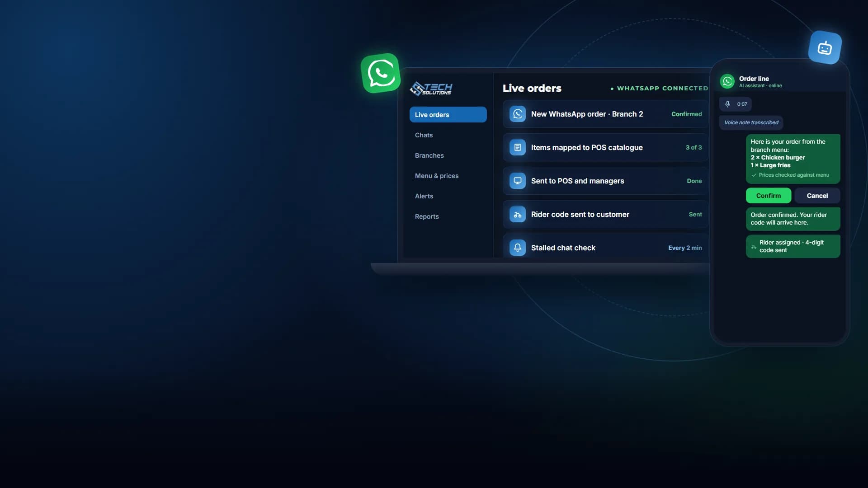The height and width of the screenshot is (488, 868).
Task: Click the rider icon in Rider assigned message
Action: pyautogui.click(x=754, y=247)
